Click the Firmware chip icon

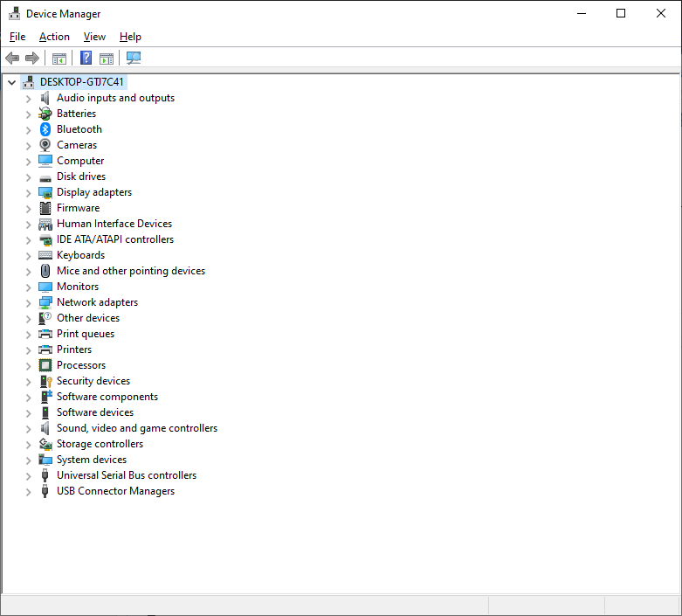click(x=45, y=208)
